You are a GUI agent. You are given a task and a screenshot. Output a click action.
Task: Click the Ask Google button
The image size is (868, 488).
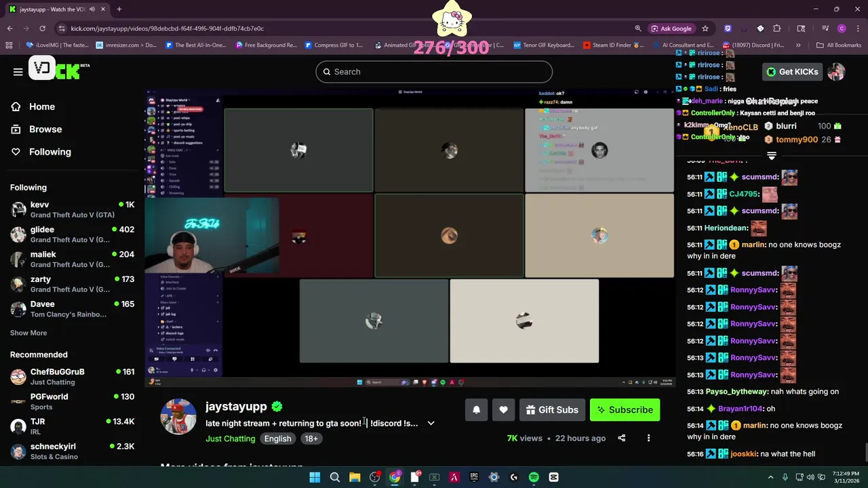coord(671,28)
